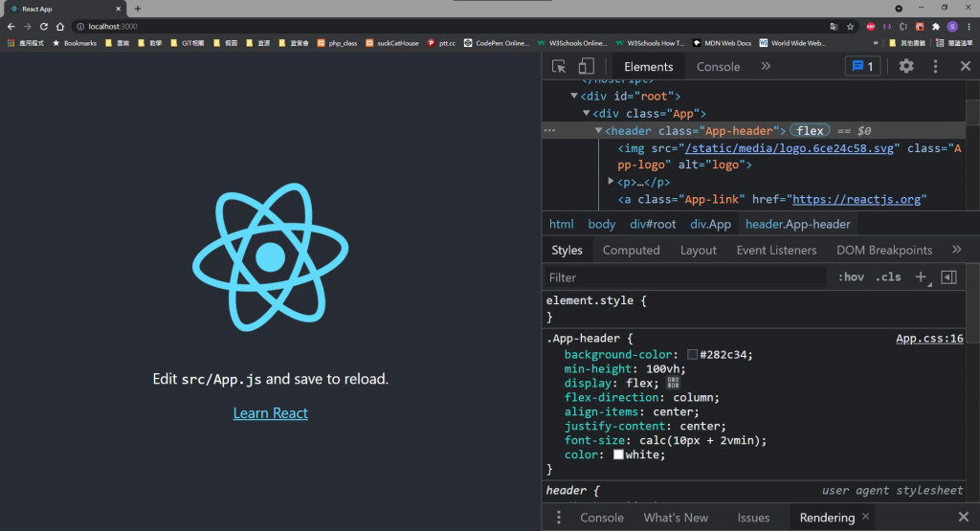Edit the font-size calc value
Viewport: 980px width, 531px height.
(x=700, y=440)
